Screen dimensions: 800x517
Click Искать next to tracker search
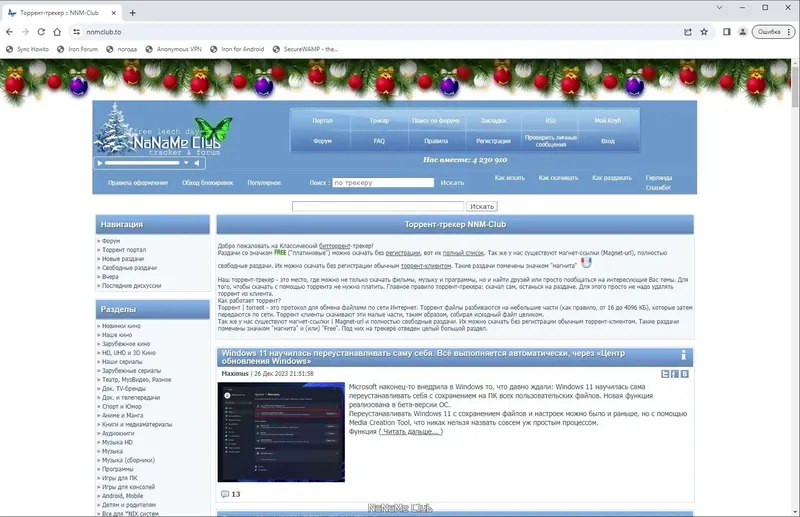(x=452, y=182)
